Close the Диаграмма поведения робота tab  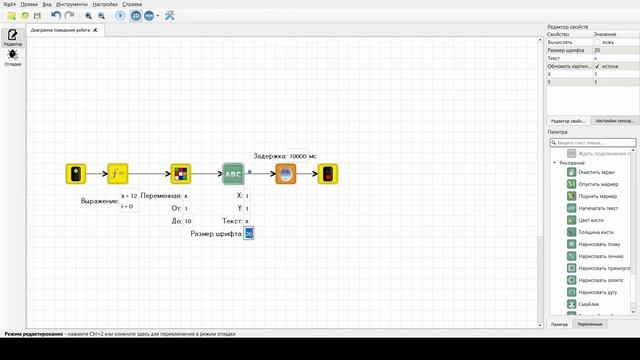coord(95,30)
